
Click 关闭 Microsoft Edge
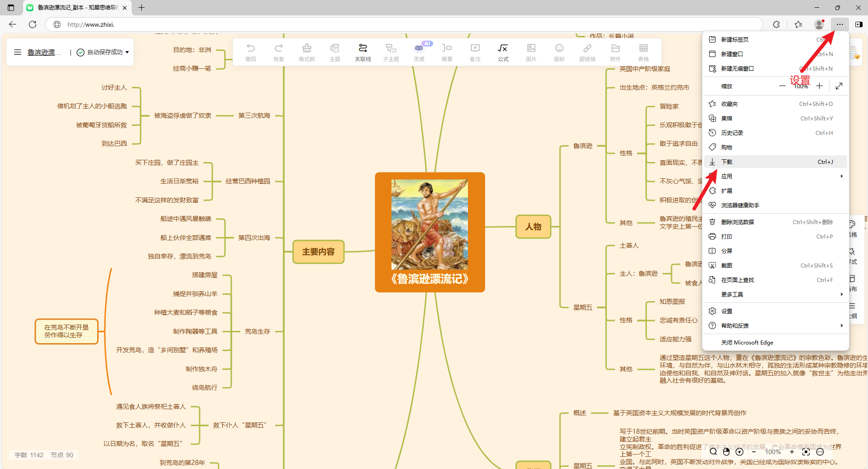tap(776, 342)
